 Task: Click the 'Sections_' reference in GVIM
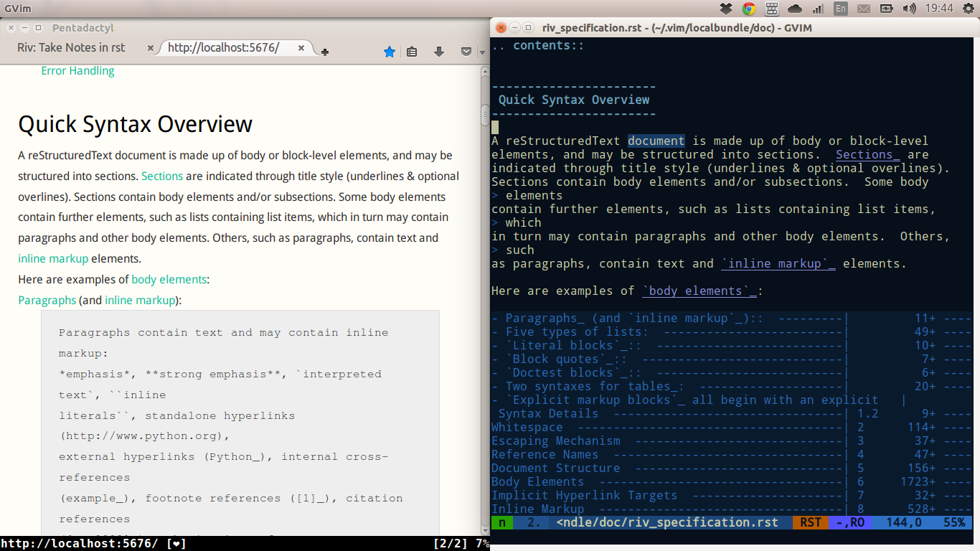point(868,154)
